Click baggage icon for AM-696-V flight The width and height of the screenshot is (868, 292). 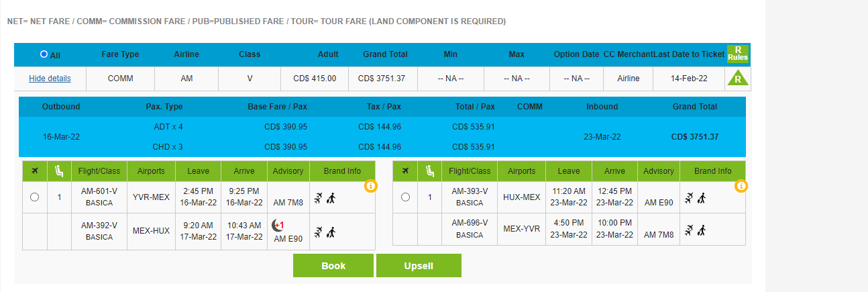click(701, 230)
